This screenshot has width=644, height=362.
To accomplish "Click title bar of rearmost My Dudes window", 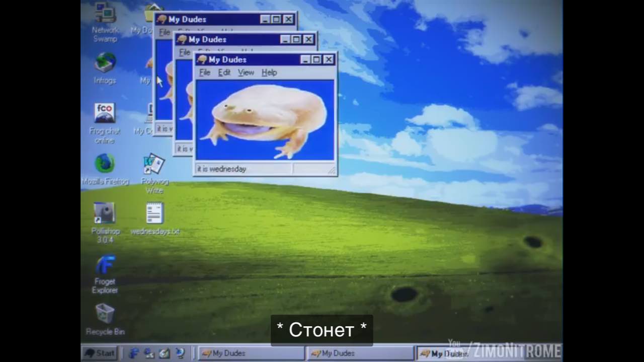I will click(x=225, y=19).
